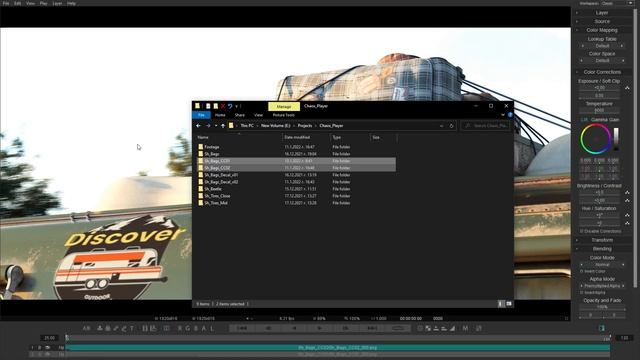This screenshot has width=640, height=360.
Task: Open the Edit menu in Chaos Player
Action: pyautogui.click(x=18, y=3)
